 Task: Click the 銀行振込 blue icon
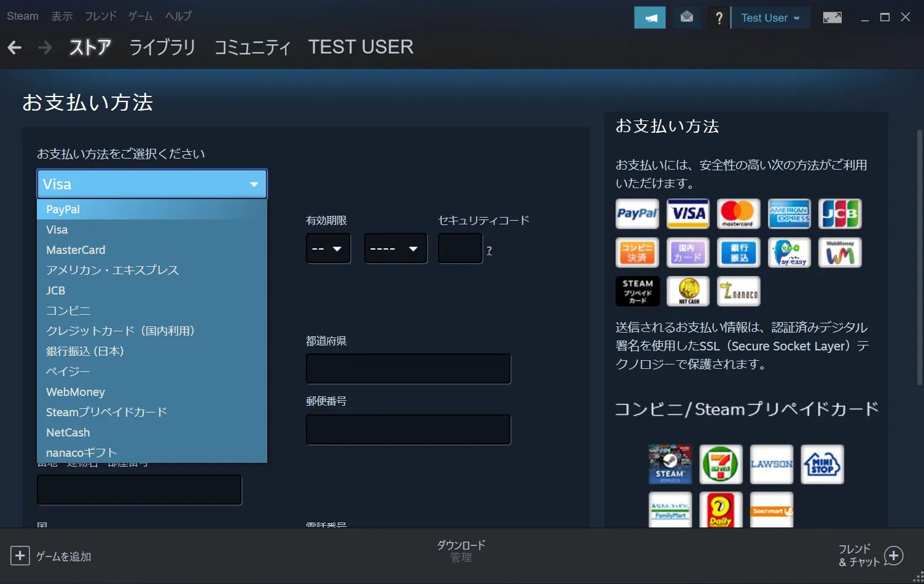(x=738, y=253)
